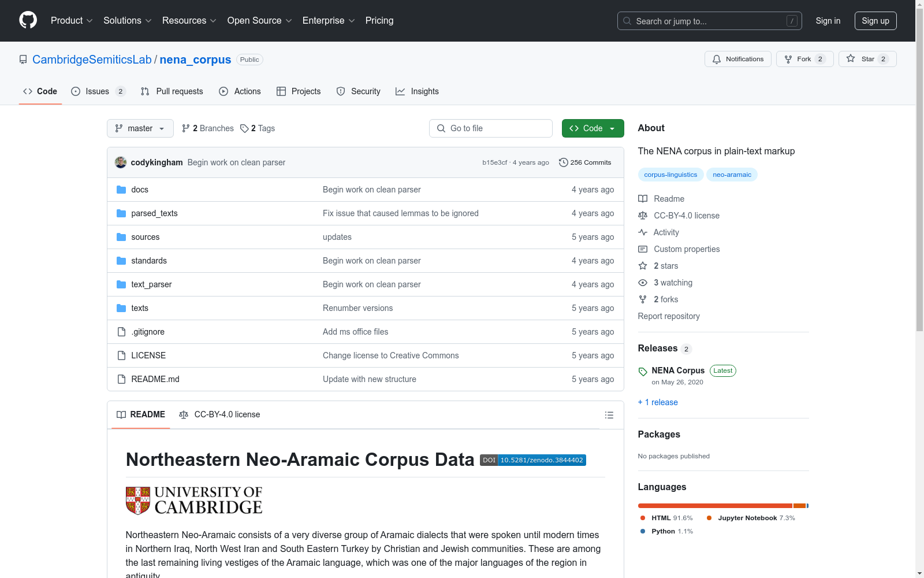Click the text_parser folder icon

(121, 284)
